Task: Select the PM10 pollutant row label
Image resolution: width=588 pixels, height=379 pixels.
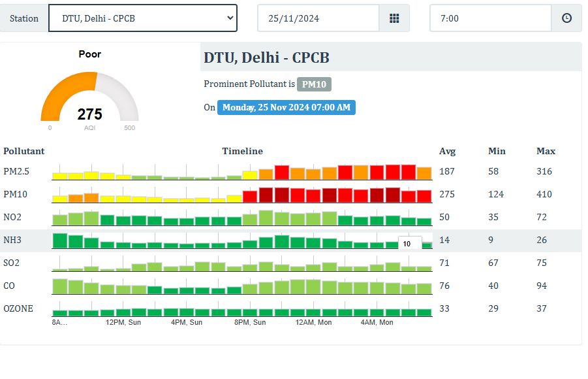Action: click(16, 194)
